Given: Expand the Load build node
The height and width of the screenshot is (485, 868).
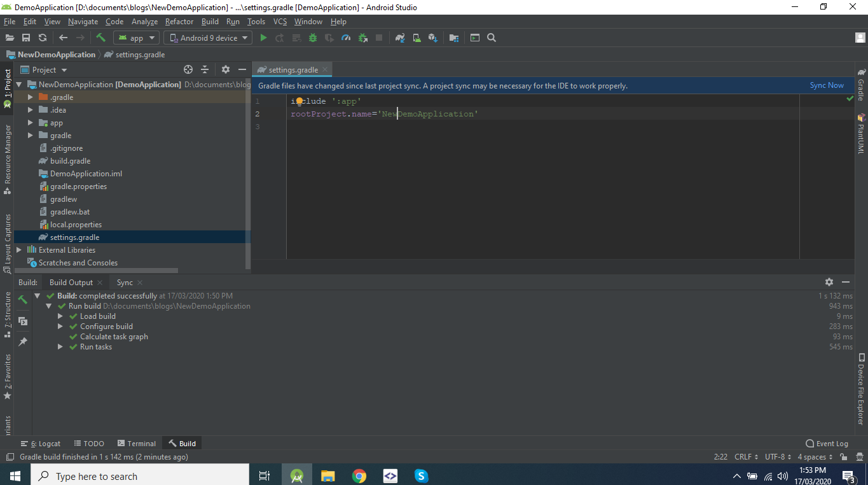Looking at the screenshot, I should click(x=60, y=316).
